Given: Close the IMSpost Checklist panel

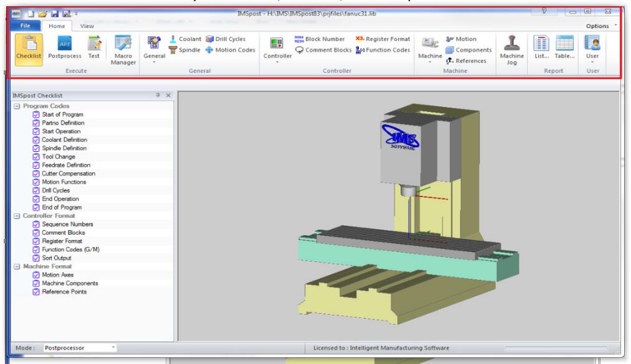Looking at the screenshot, I should (167, 96).
